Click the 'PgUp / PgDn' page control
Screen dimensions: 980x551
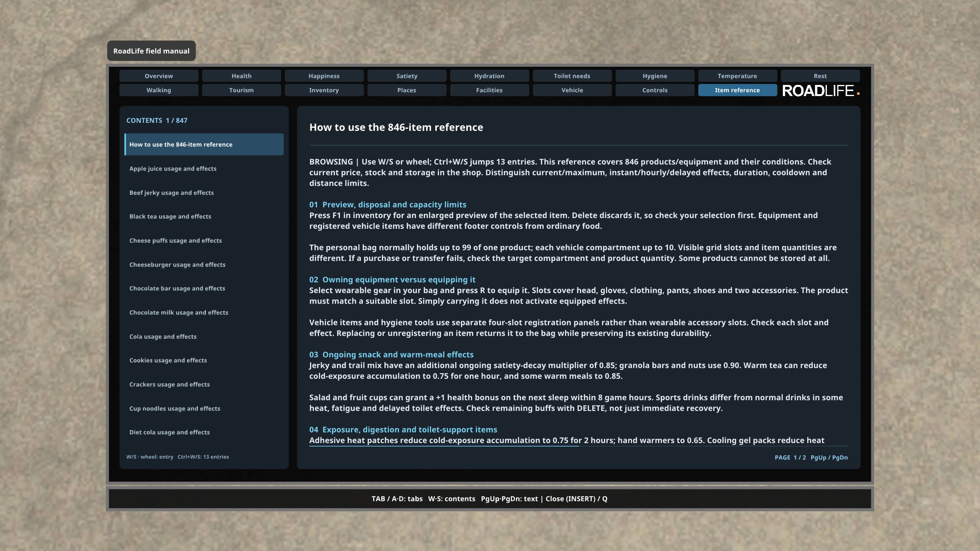coord(829,457)
